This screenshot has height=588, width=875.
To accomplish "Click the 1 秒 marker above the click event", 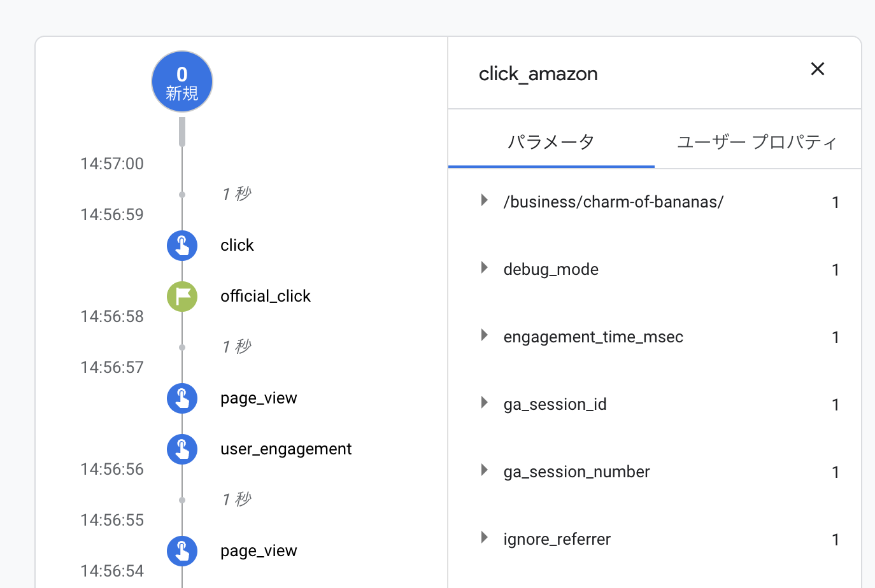I will tap(236, 194).
